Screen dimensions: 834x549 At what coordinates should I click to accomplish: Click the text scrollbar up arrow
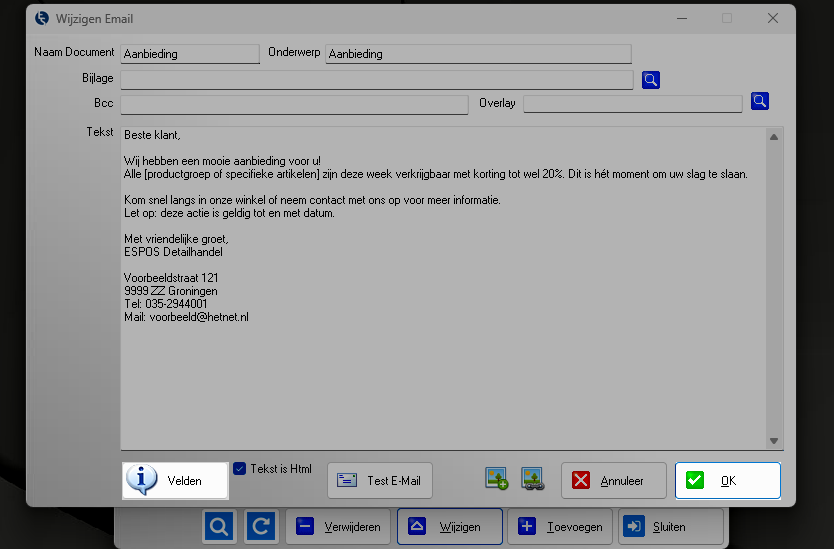click(773, 137)
